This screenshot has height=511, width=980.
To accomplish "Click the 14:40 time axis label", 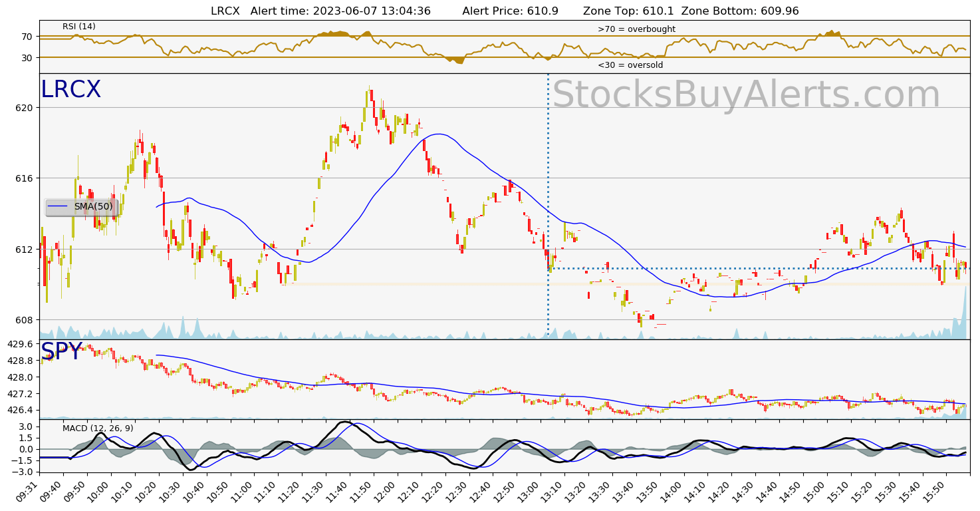I will click(x=768, y=492).
